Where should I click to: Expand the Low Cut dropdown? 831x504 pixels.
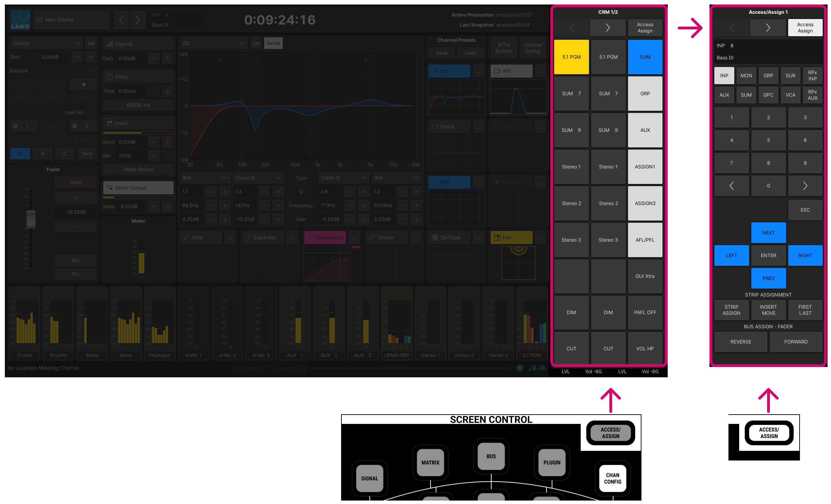(x=77, y=112)
